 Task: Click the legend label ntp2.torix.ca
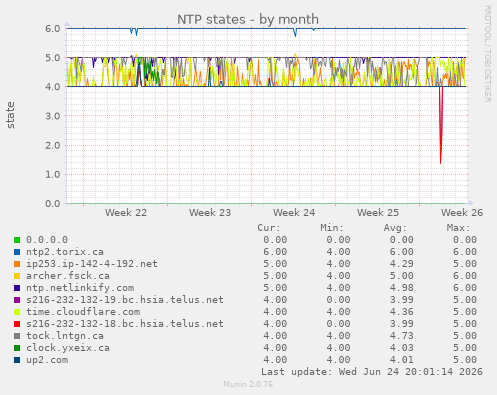[65, 252]
